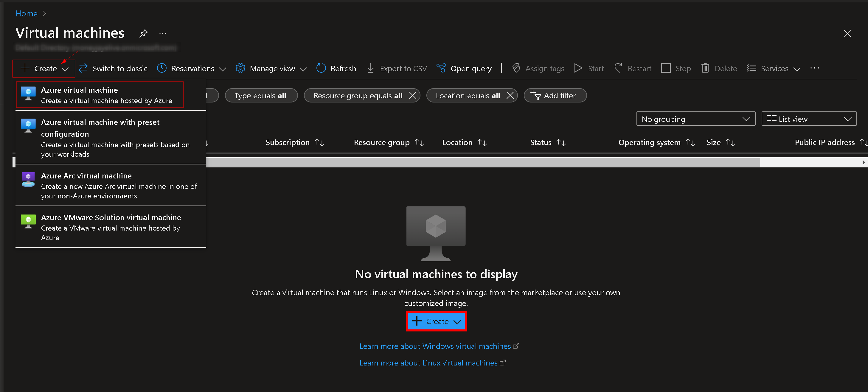This screenshot has width=868, height=392.
Task: Click Assign tags
Action: [x=538, y=69]
